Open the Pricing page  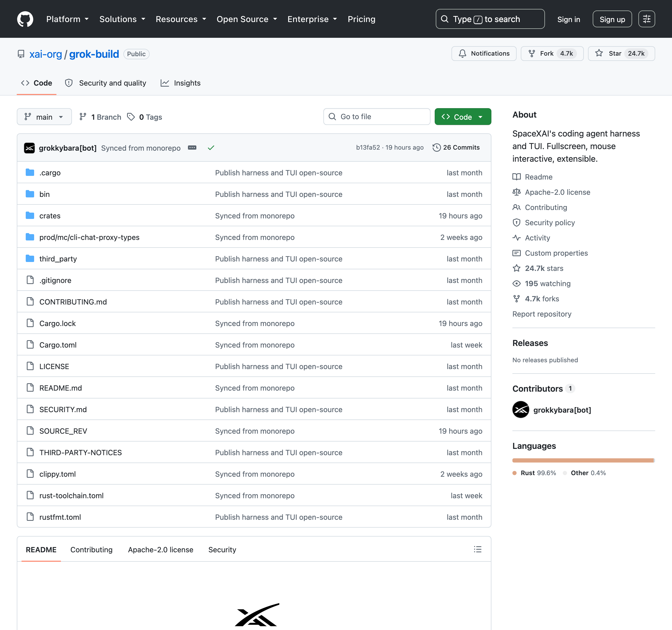tap(361, 19)
